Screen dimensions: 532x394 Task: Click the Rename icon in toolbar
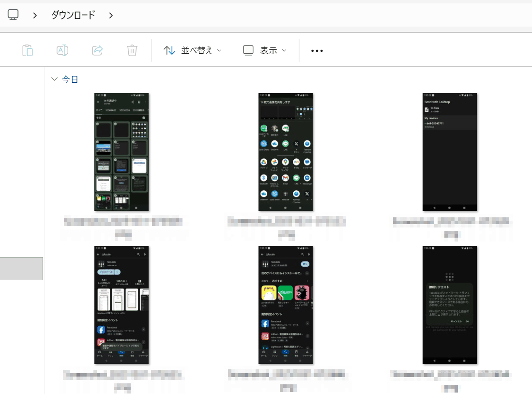[62, 50]
